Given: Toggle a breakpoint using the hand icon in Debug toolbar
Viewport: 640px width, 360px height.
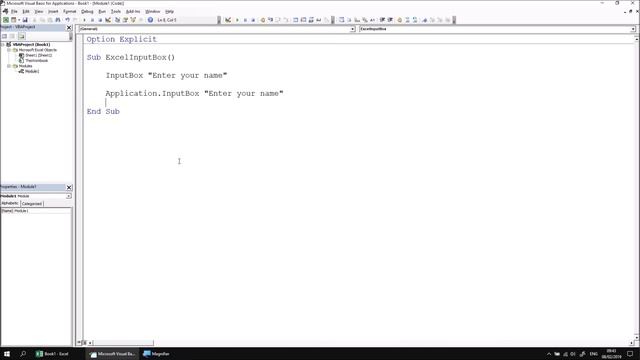Looking at the screenshot, I should click(262, 20).
